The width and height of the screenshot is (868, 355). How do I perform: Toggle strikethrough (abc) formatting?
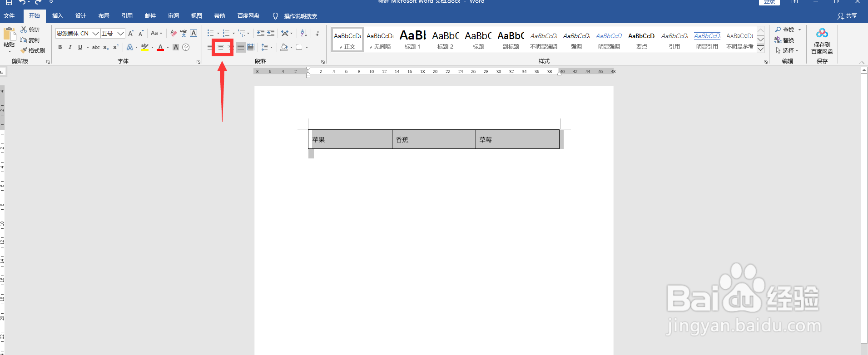[96, 47]
